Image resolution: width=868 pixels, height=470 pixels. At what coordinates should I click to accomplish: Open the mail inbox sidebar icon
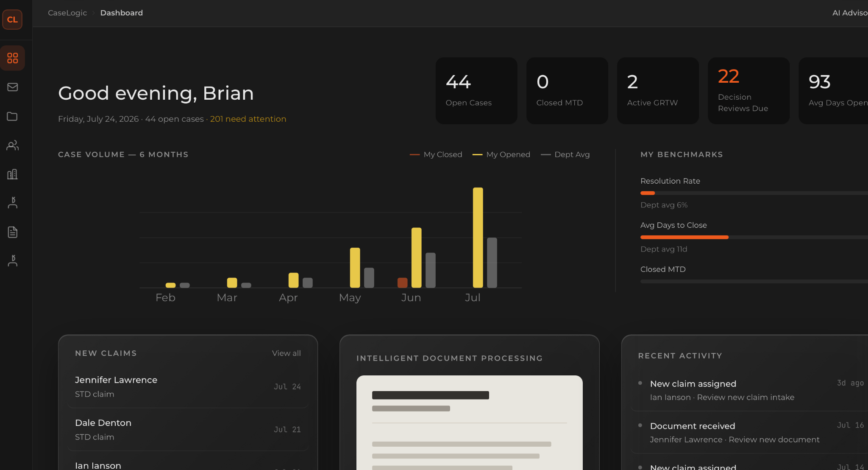(x=12, y=87)
